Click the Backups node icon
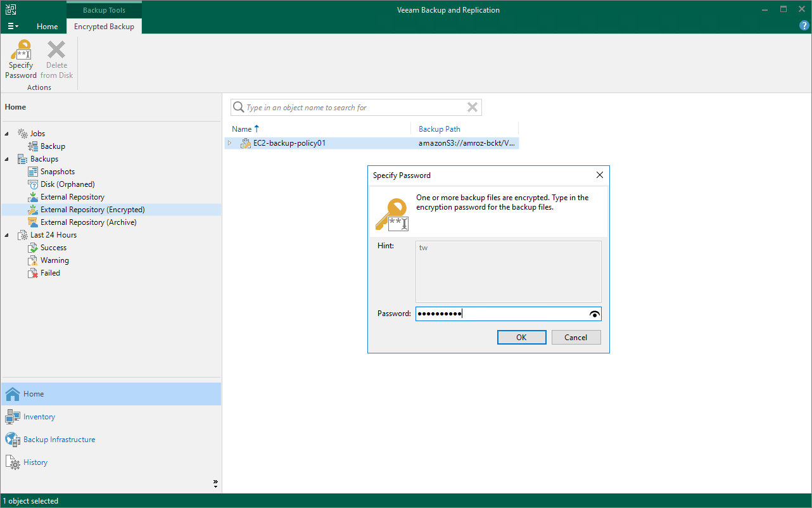 click(x=23, y=159)
